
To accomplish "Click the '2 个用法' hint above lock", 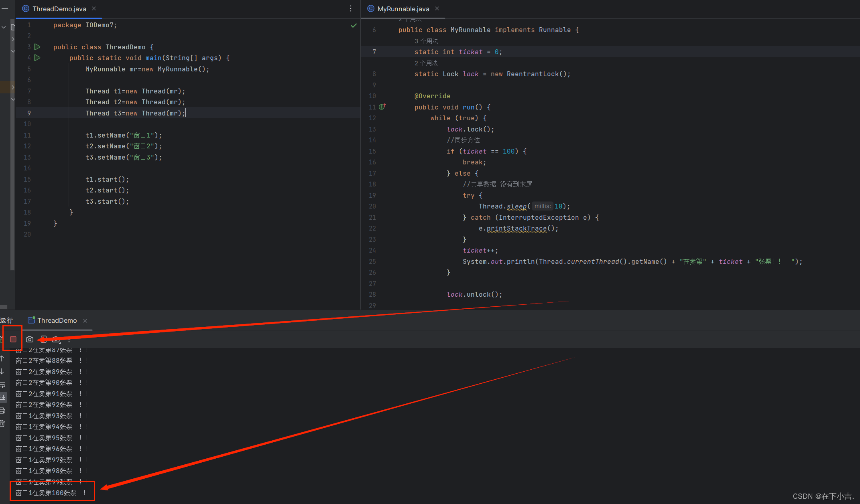I will coord(426,63).
